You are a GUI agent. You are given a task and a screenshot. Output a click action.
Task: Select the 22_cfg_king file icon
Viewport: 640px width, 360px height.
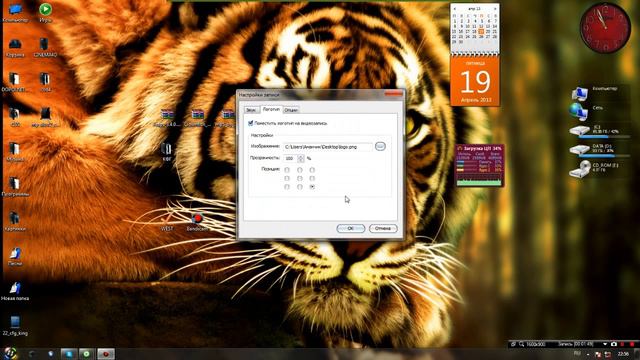point(15,326)
